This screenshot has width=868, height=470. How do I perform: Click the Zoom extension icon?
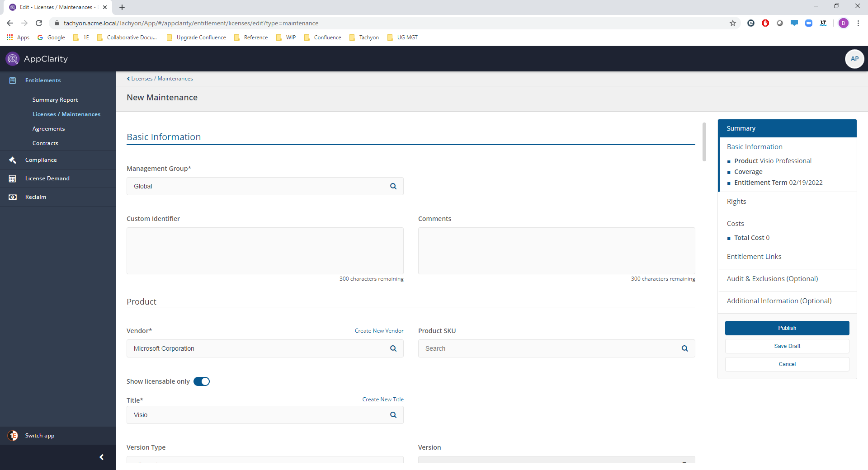(x=809, y=23)
